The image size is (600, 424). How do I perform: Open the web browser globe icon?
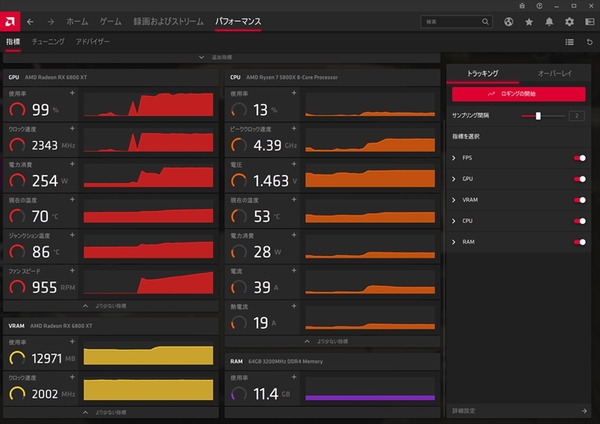point(509,21)
